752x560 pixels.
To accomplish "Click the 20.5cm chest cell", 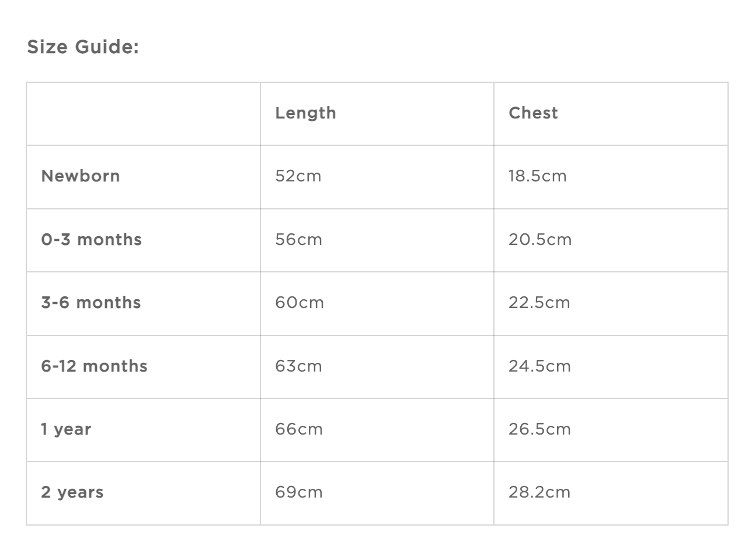I will click(x=540, y=240).
